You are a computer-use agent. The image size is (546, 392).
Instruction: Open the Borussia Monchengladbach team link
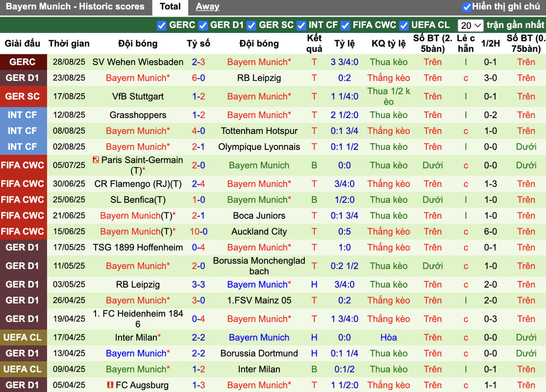click(x=259, y=266)
